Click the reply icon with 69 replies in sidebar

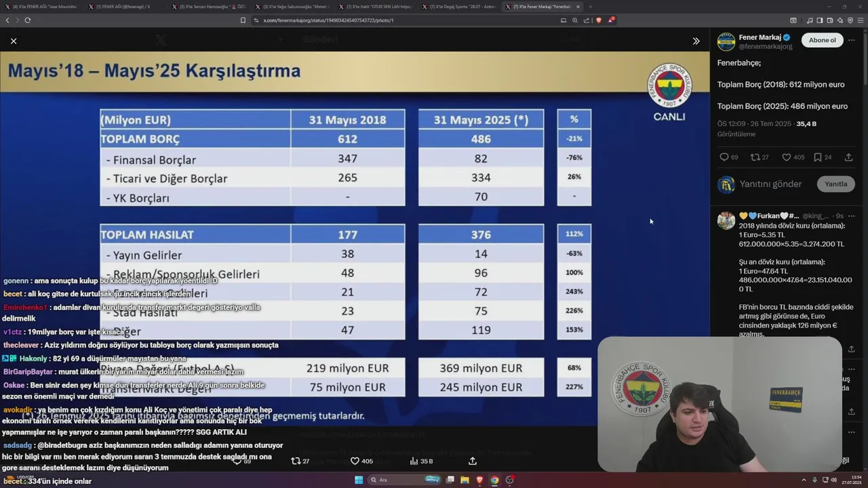(724, 157)
